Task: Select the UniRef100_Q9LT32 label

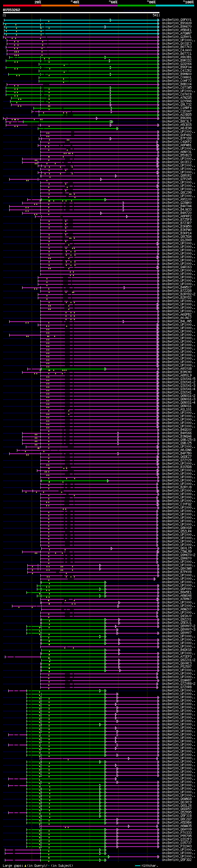Action: tap(176, 104)
